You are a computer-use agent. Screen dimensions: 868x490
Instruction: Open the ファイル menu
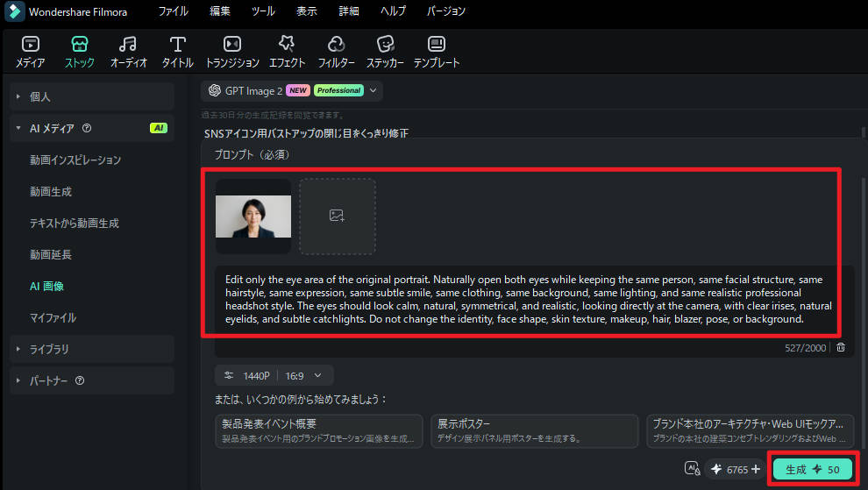(x=174, y=11)
